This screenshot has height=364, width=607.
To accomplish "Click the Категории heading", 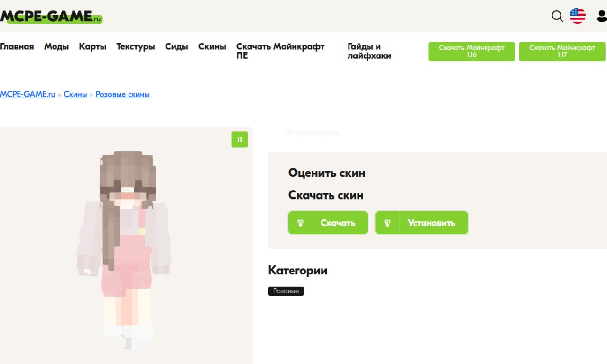I will (298, 271).
